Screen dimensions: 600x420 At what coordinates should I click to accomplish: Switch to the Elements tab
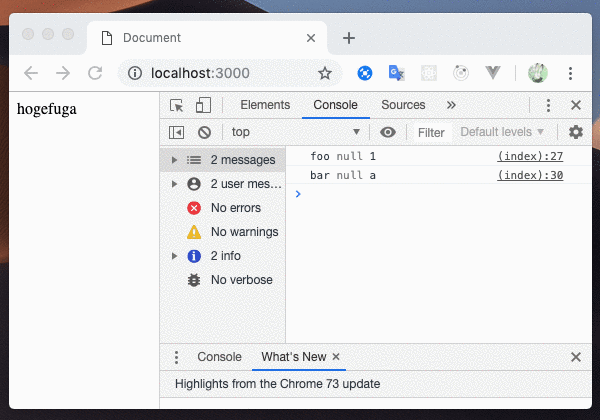tap(265, 105)
